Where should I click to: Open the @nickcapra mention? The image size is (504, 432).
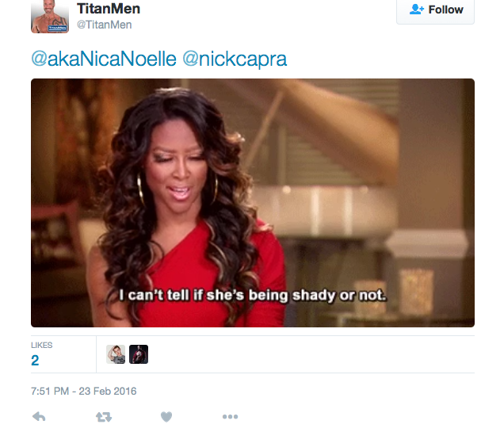[235, 59]
